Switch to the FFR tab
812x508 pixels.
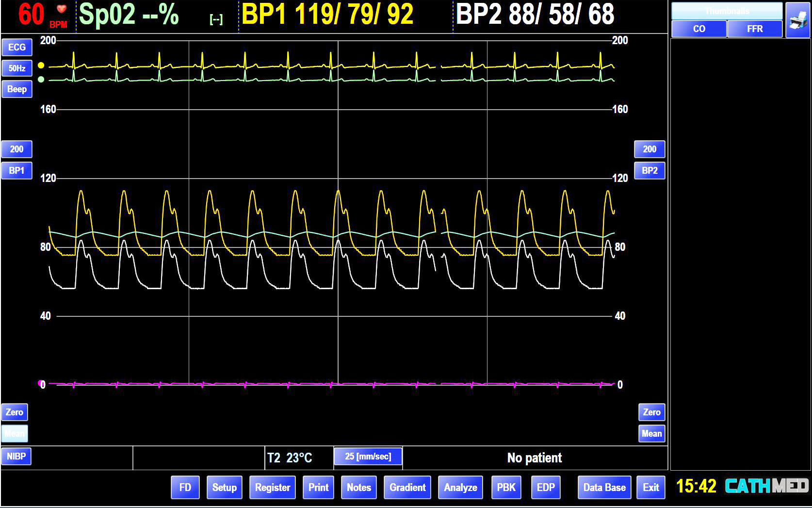[754, 29]
